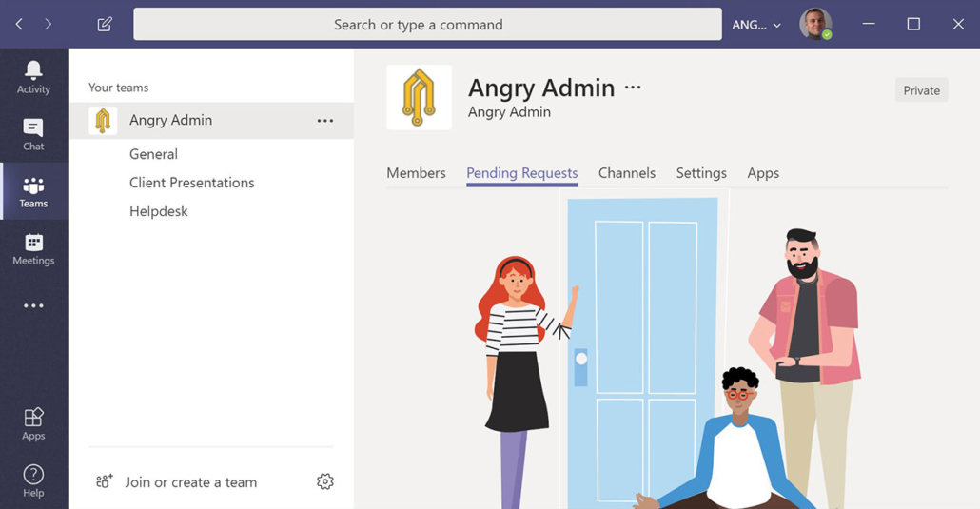The width and height of the screenshot is (980, 509).
Task: Open manage teams gear icon
Action: pos(325,481)
